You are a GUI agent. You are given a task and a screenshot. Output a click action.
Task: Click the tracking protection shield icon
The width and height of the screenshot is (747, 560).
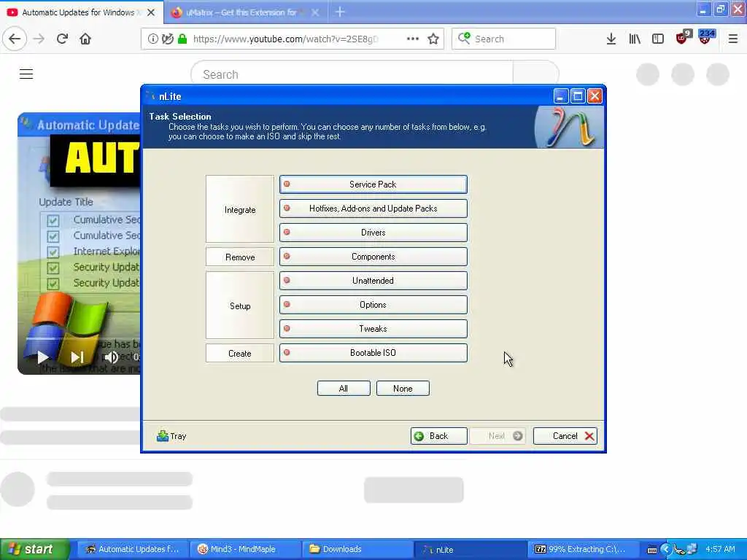pyautogui.click(x=167, y=39)
